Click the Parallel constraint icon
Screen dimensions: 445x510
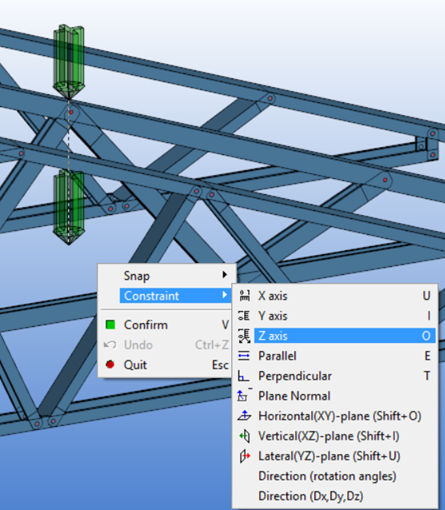[x=244, y=356]
